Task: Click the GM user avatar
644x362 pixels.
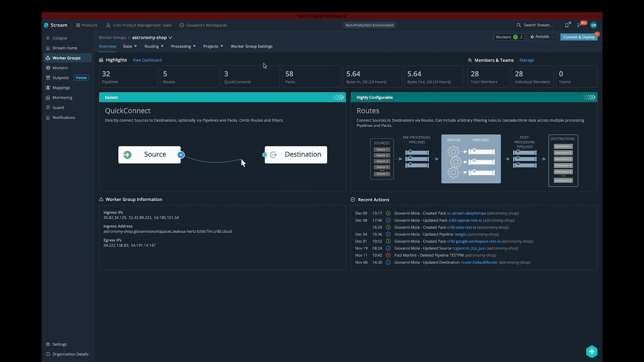Action: [593, 25]
